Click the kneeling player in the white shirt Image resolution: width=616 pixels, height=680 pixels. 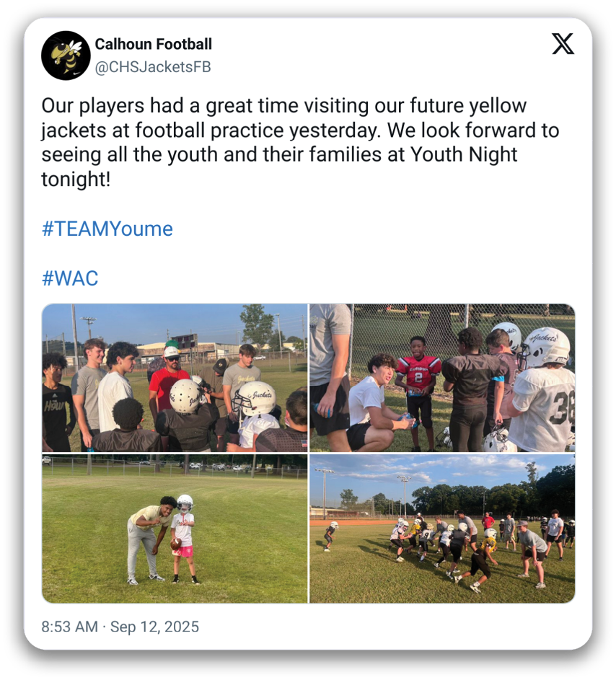[378, 404]
